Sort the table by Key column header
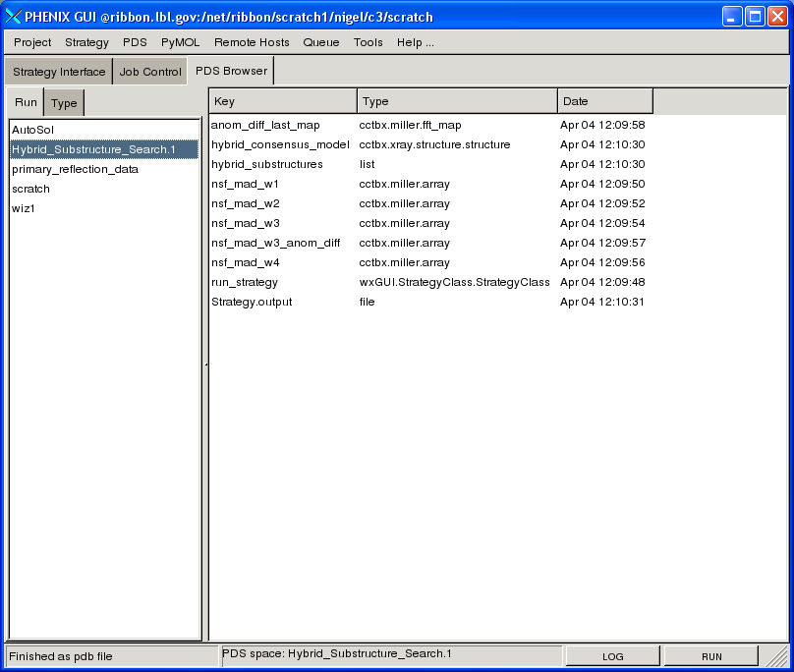Screen dimensions: 794x672 coord(283,101)
